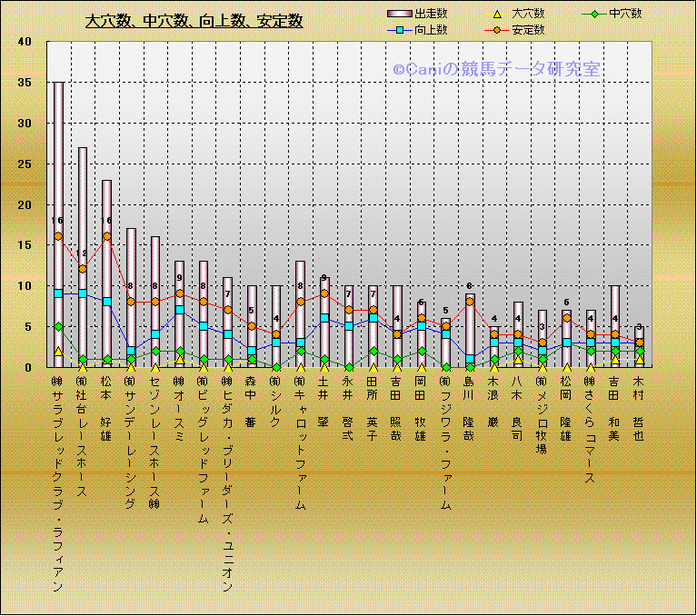Click the キャロットファーム axis label
The image size is (697, 616).
[300, 443]
